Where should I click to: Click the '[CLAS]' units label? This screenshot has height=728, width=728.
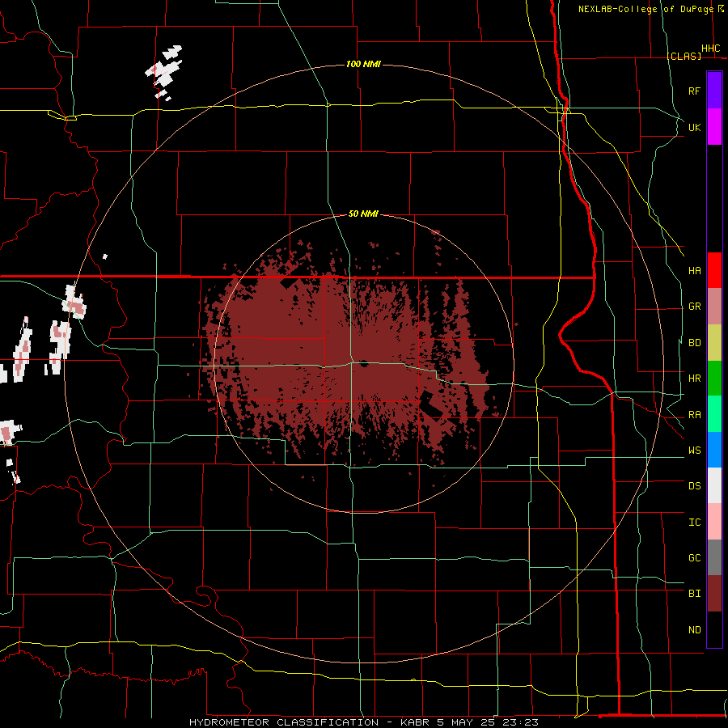pyautogui.click(x=684, y=56)
